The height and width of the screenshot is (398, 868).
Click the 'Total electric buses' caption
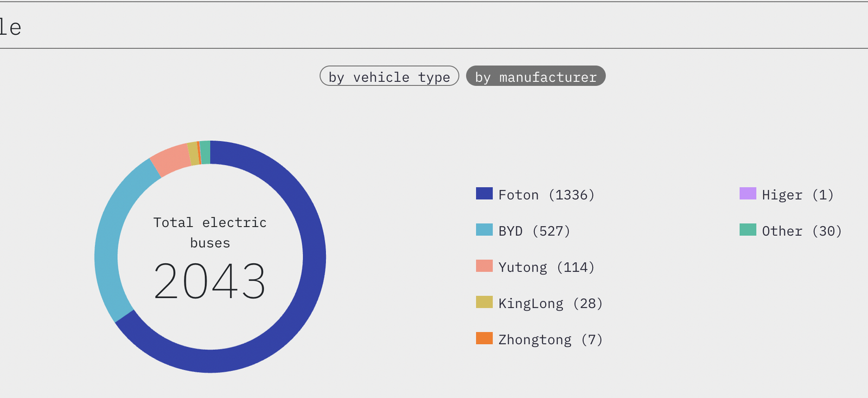point(210,232)
